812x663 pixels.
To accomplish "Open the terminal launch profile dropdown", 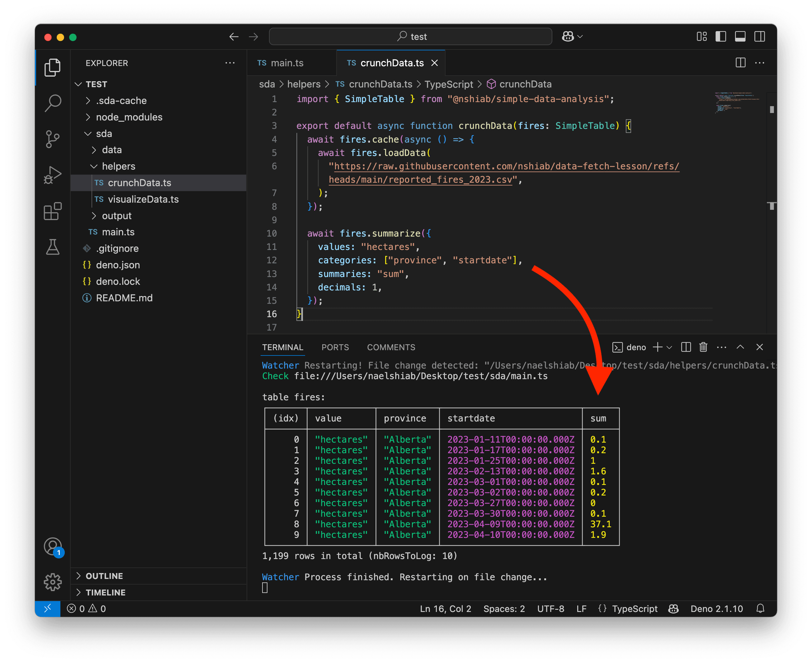I will click(x=669, y=348).
